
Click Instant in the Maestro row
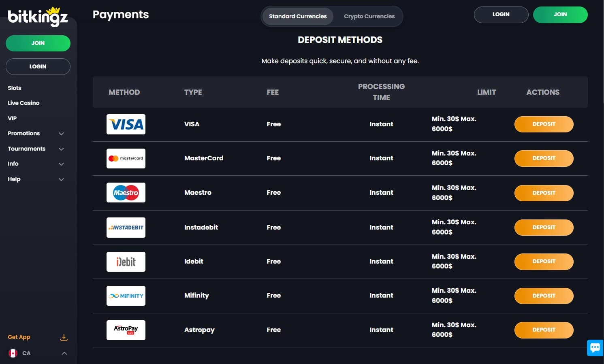[x=381, y=193]
